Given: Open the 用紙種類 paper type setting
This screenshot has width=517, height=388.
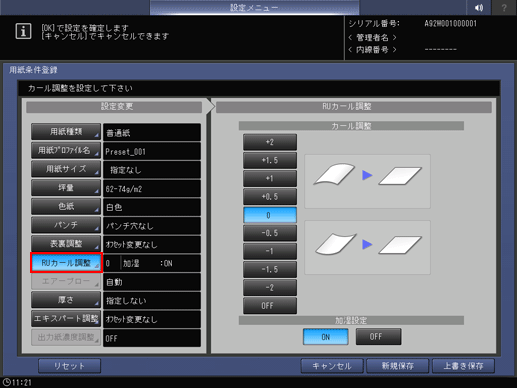Looking at the screenshot, I should [x=66, y=132].
